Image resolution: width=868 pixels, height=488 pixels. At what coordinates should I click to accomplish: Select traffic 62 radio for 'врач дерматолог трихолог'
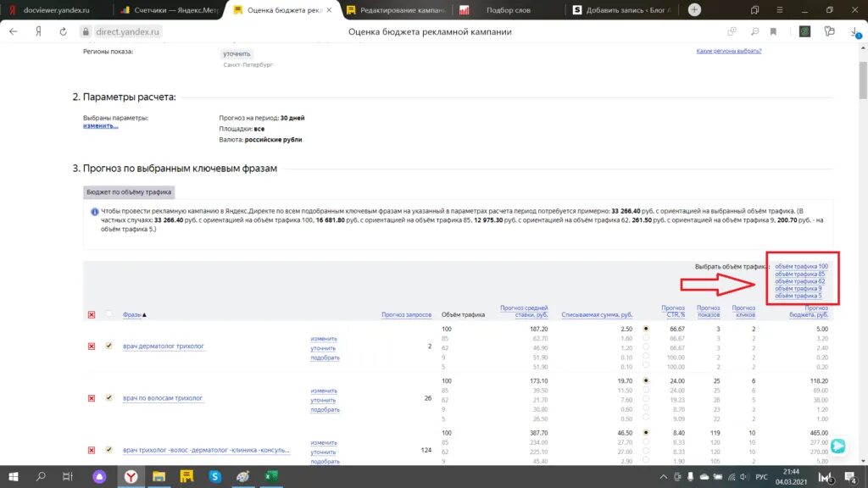pyautogui.click(x=646, y=347)
